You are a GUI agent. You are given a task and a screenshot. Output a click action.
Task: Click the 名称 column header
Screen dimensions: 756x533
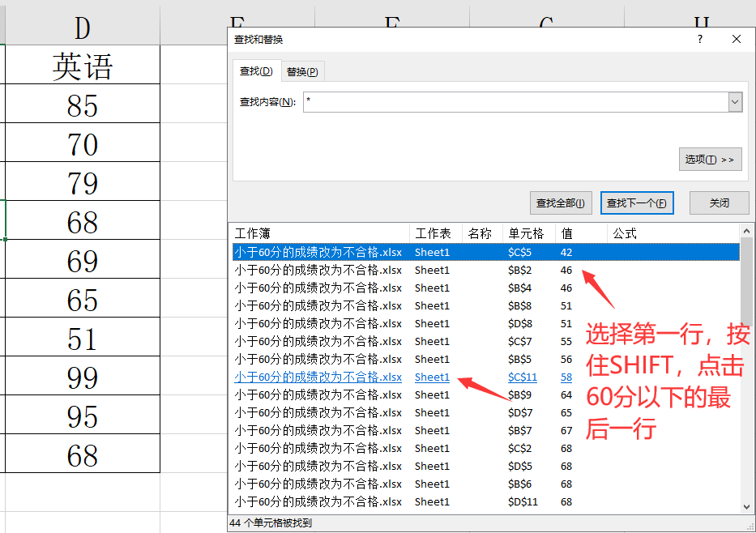[x=481, y=233]
